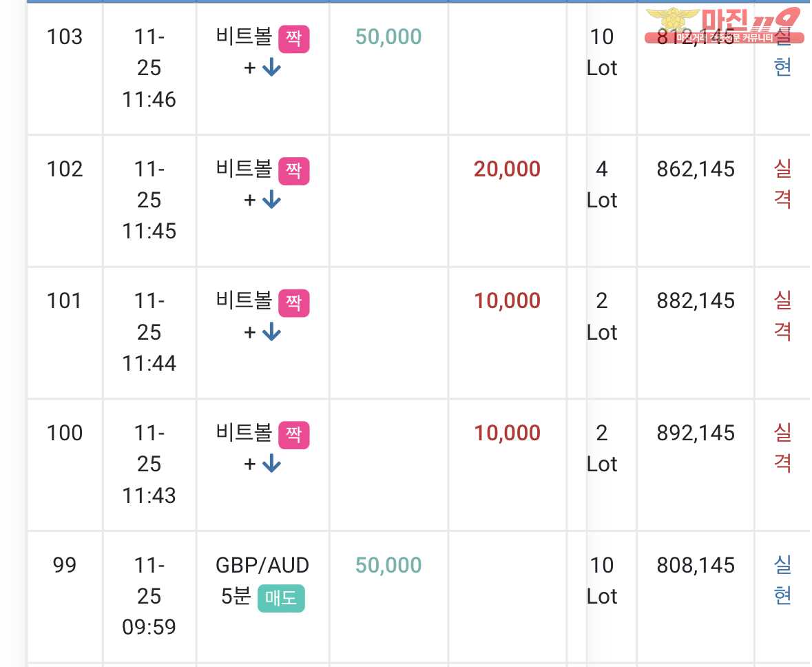
Task: Click the green 매도 badge in row 99
Action: click(x=281, y=598)
